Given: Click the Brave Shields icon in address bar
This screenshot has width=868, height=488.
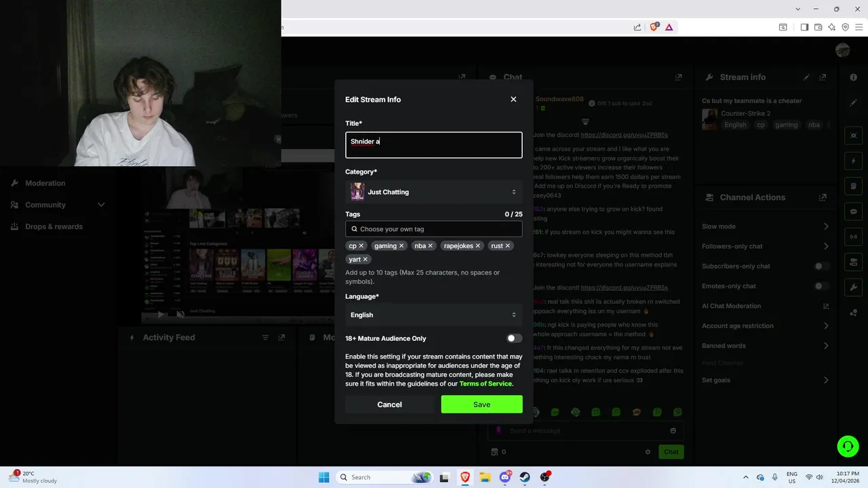Looking at the screenshot, I should (x=654, y=27).
